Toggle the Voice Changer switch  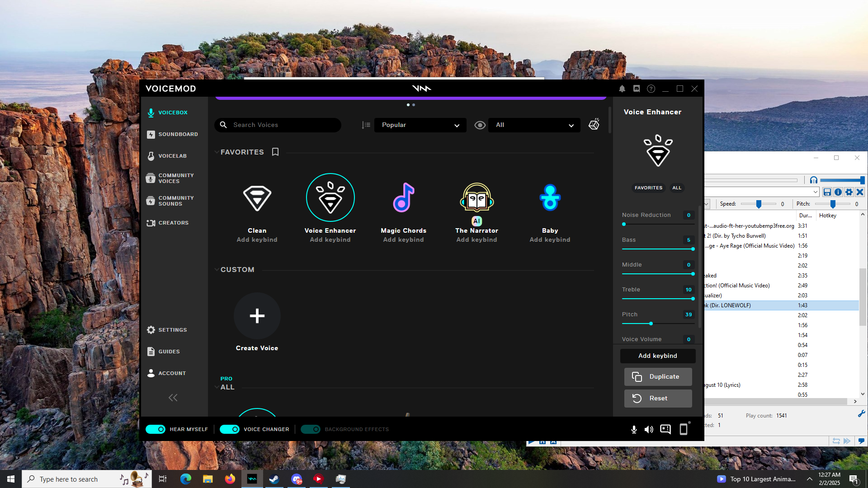tap(230, 429)
